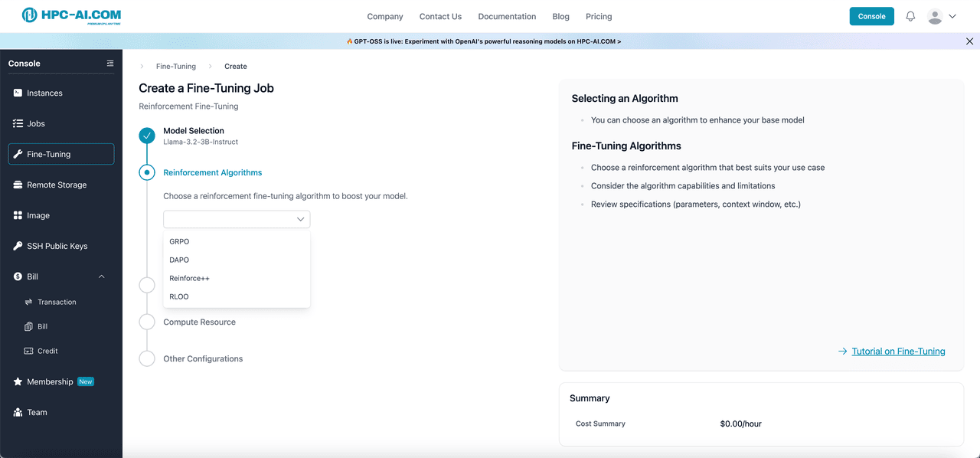Click the Other Configurations step circle
This screenshot has height=458, width=980.
[147, 358]
